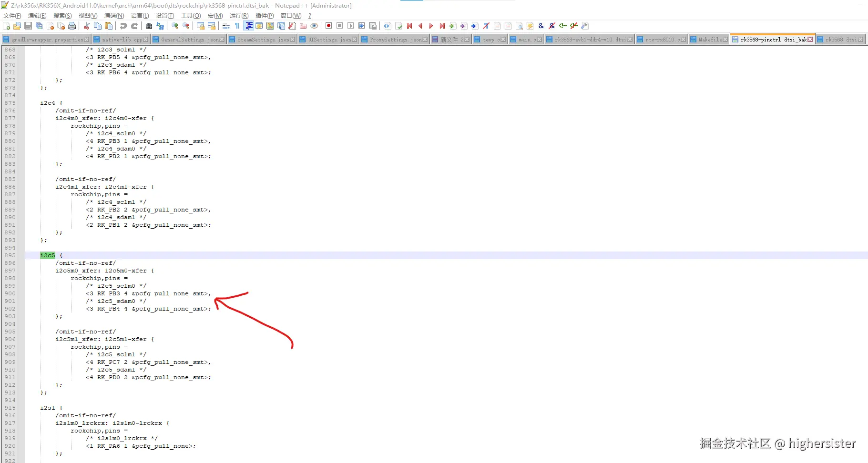Click the green comment tag plugin icon
The image size is (868, 463).
point(563,26)
